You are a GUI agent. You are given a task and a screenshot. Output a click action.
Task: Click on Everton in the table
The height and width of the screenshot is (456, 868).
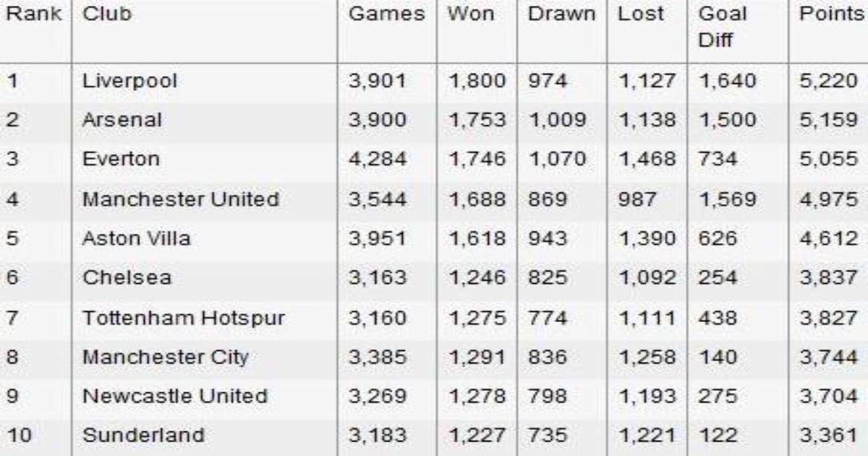click(x=121, y=159)
